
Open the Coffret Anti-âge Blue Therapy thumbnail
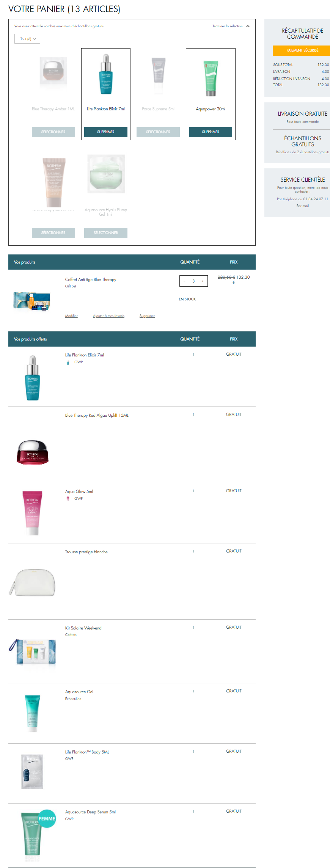click(x=32, y=301)
